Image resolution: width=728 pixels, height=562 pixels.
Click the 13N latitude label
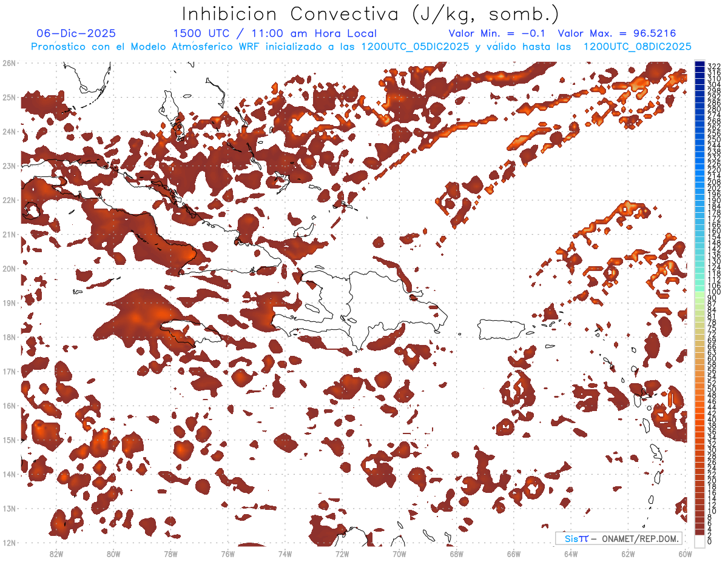coord(8,508)
